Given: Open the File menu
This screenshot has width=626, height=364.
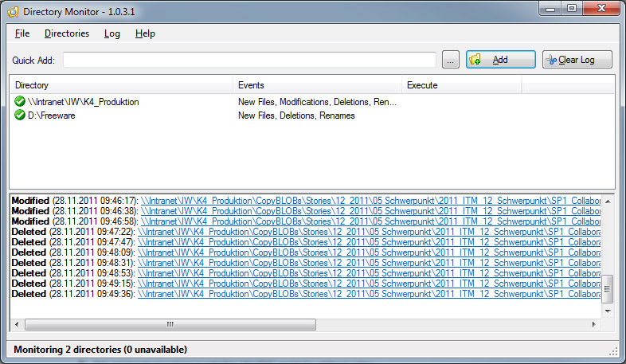Looking at the screenshot, I should click(x=22, y=33).
